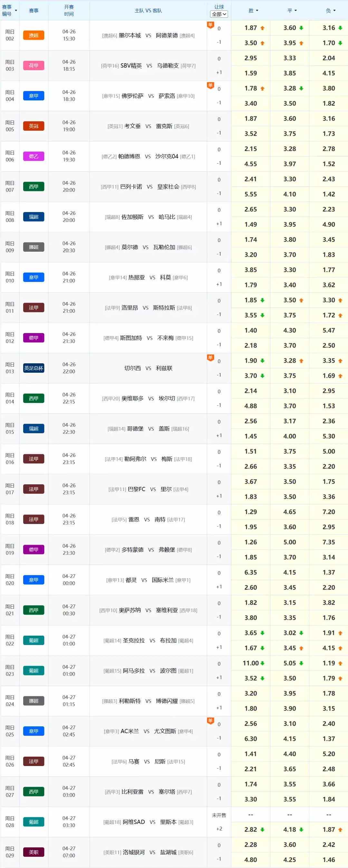Sort by 负 column arrow
This screenshot has height=868, width=348.
tap(334, 10)
